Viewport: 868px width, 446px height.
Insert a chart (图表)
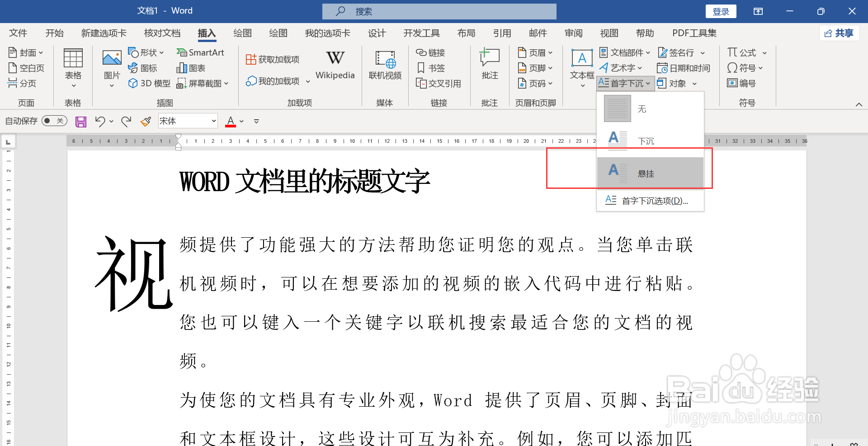pyautogui.click(x=191, y=68)
